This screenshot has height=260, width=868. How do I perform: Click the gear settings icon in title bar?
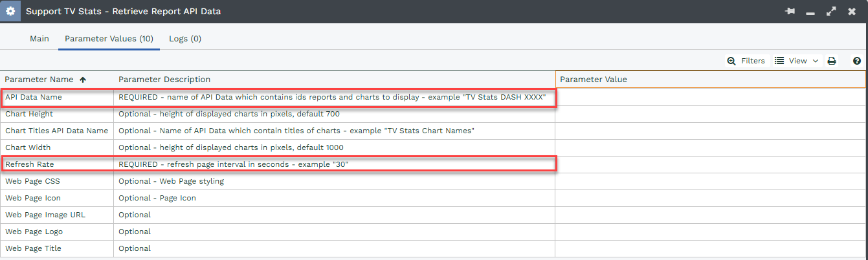click(10, 11)
